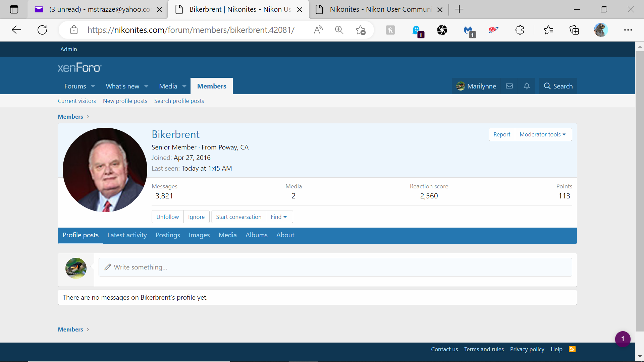
Task: Expand the Find dropdown
Action: 279,217
